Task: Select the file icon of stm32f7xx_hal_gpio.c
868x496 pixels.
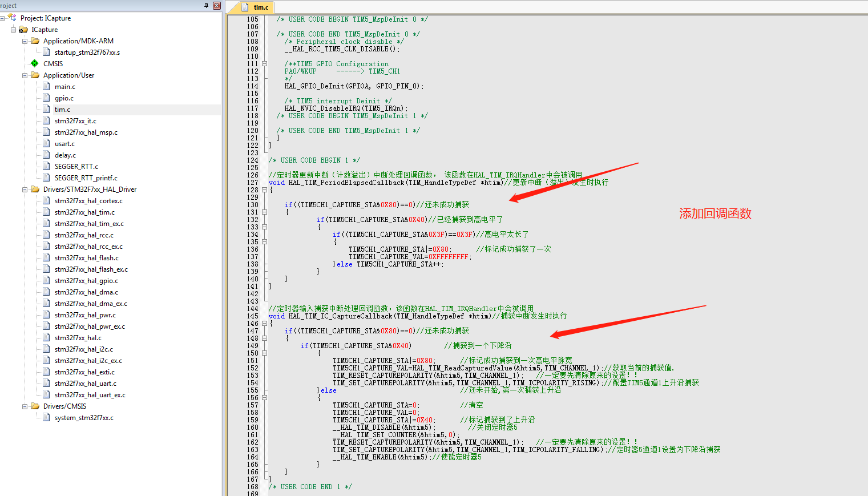Action: click(46, 280)
